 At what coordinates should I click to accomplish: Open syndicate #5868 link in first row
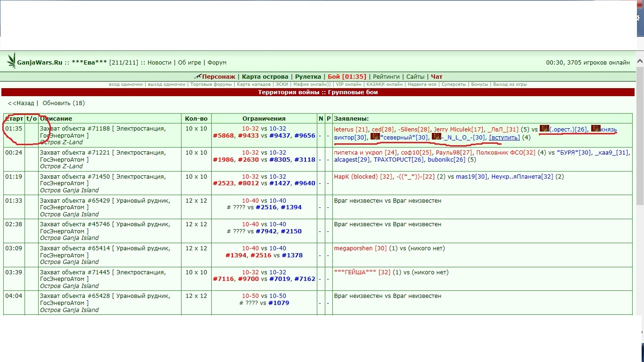click(223, 136)
